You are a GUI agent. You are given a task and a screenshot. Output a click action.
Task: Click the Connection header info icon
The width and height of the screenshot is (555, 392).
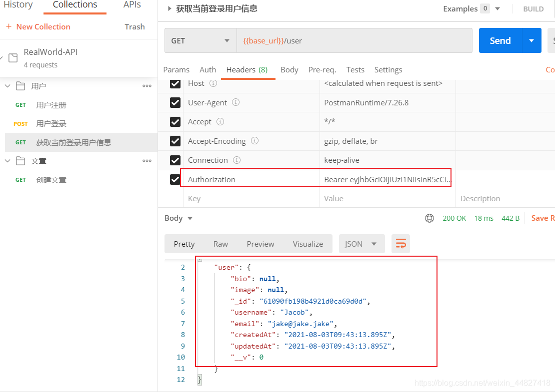[237, 160]
